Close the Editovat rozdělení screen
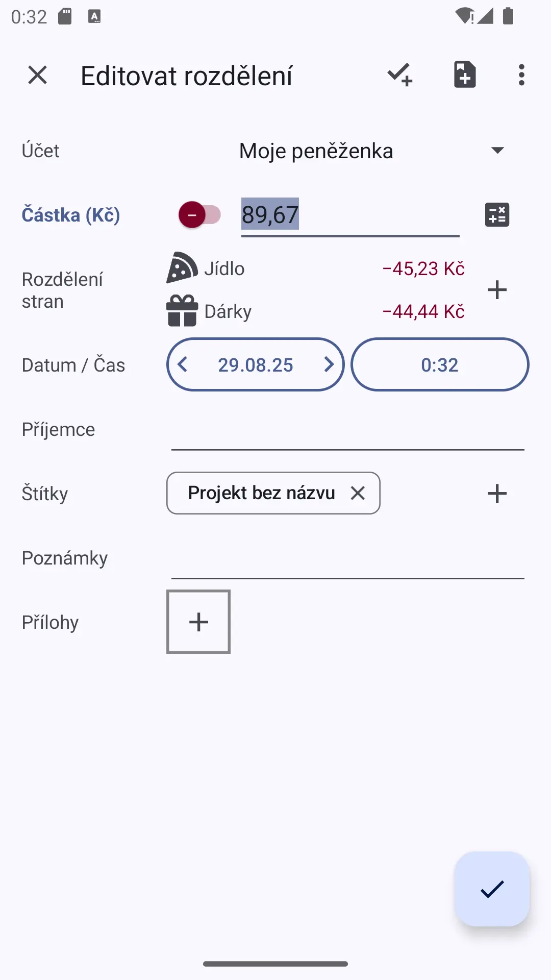This screenshot has width=551, height=980. pos(38,75)
